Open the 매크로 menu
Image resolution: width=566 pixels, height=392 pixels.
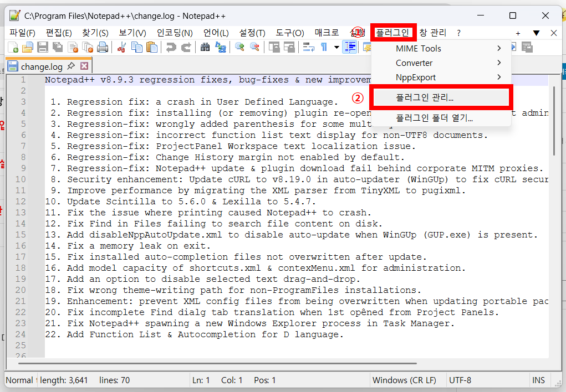pos(327,33)
